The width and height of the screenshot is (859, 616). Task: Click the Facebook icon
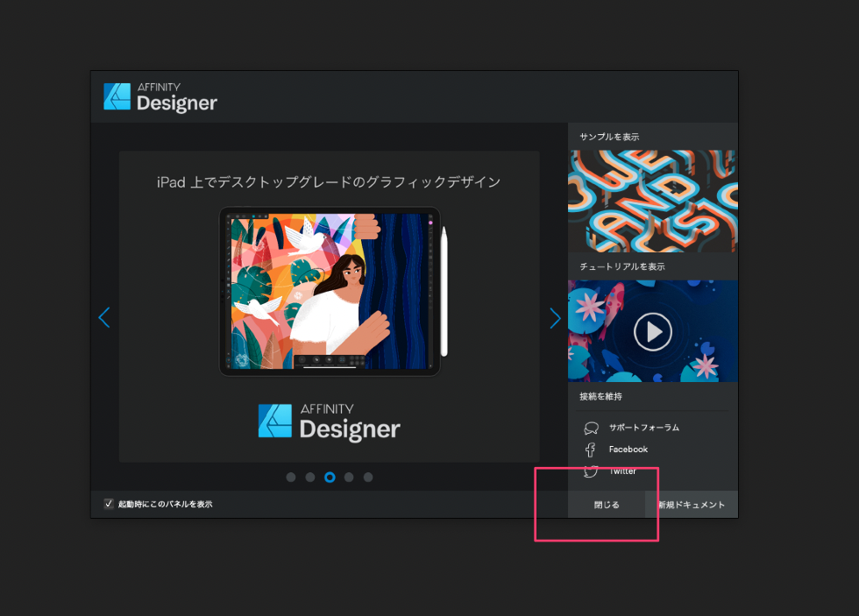[x=590, y=450]
